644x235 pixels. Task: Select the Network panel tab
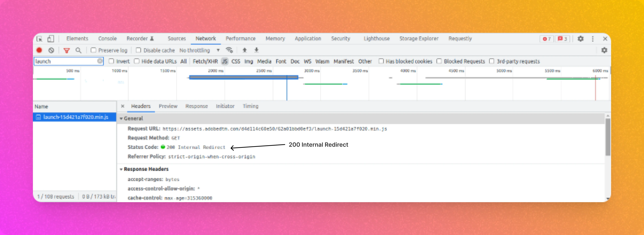(x=206, y=39)
